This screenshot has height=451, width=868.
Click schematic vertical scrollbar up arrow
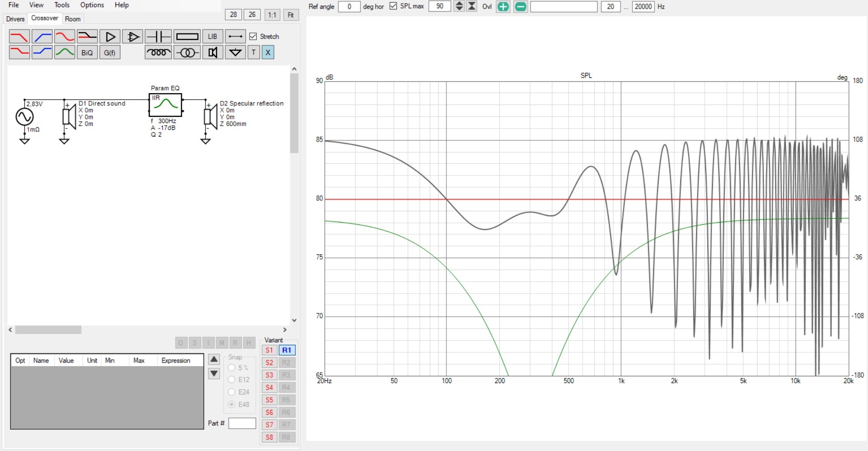pos(294,69)
